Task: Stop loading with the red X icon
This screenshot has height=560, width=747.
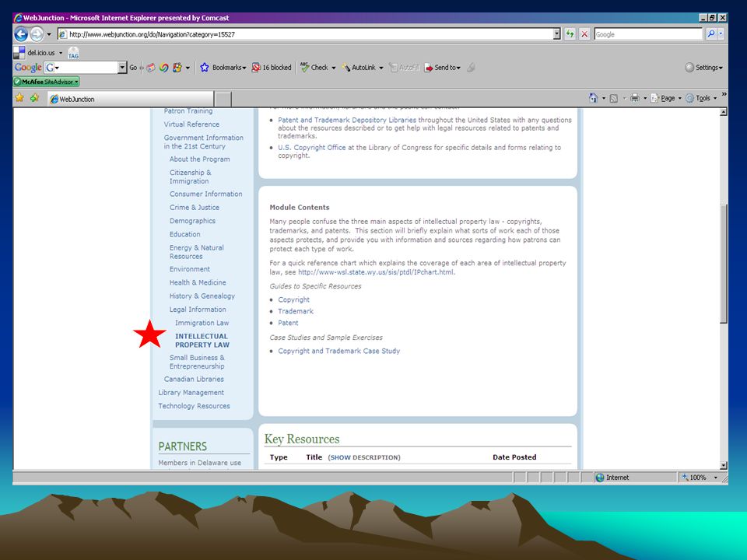Action: tap(584, 34)
